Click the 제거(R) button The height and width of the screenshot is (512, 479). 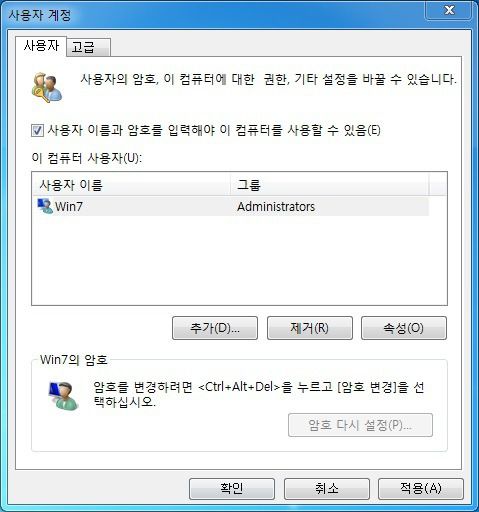tap(310, 328)
